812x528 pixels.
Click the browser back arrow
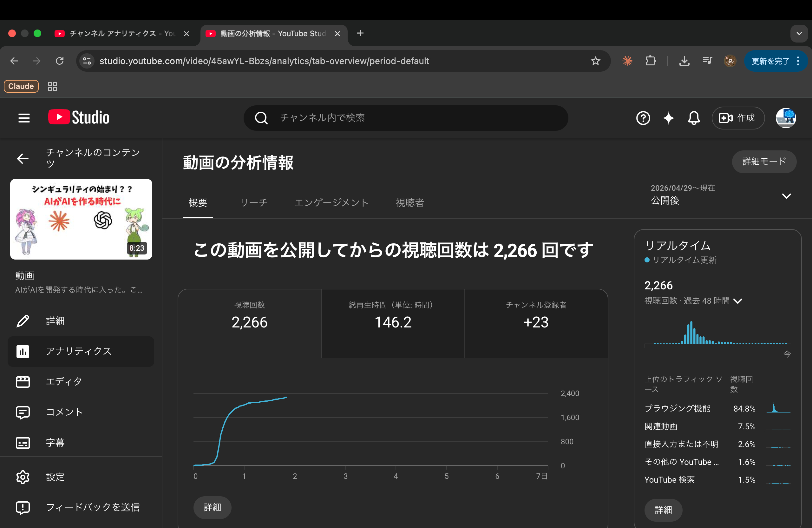pos(14,61)
